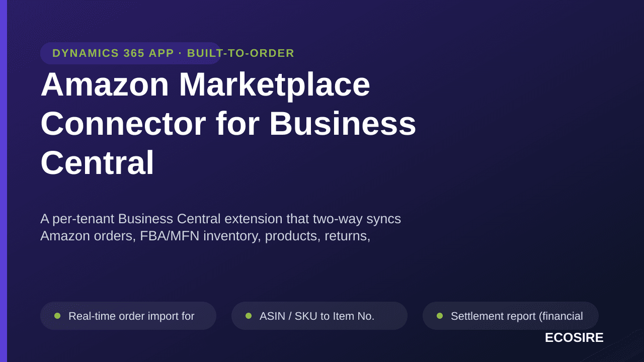644x362 pixels.
Task: Click the per-tenant Business Central extension description
Action: pos(220,227)
